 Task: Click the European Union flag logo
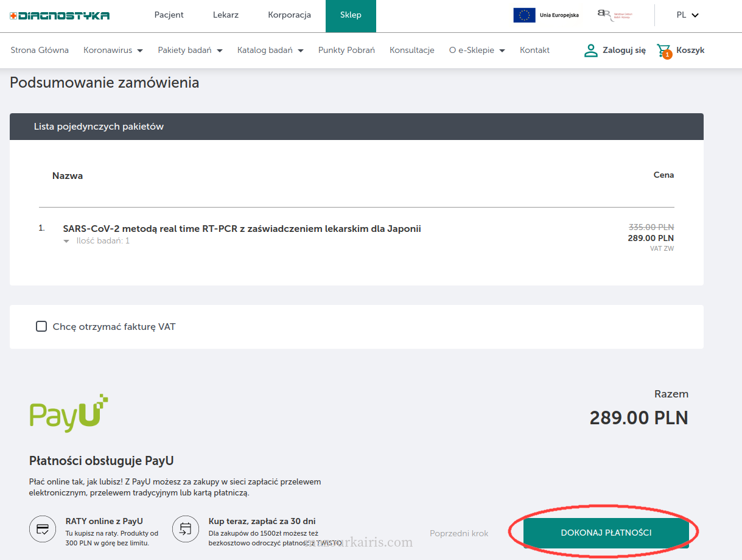(524, 15)
